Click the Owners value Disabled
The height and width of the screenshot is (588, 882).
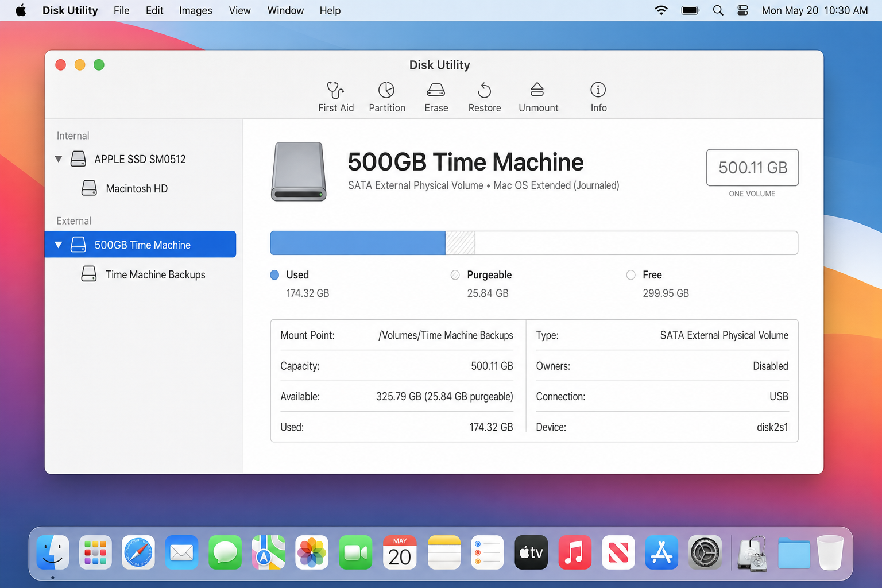click(771, 366)
